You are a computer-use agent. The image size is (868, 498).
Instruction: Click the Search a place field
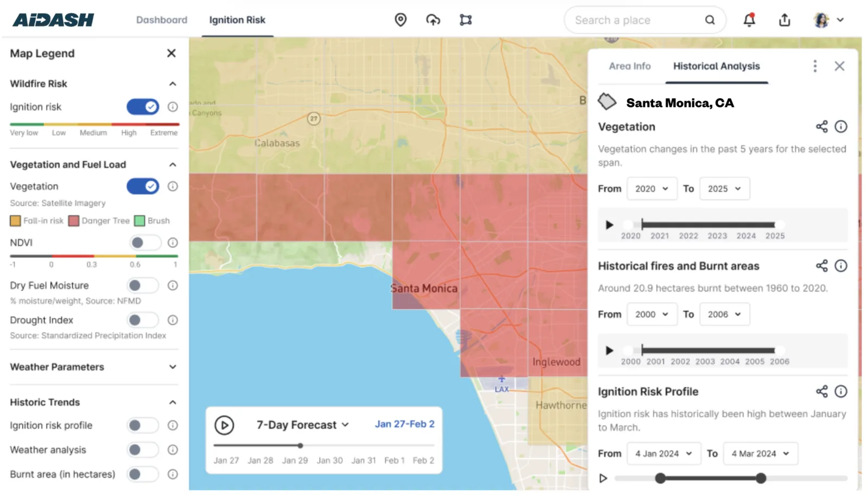click(x=645, y=20)
